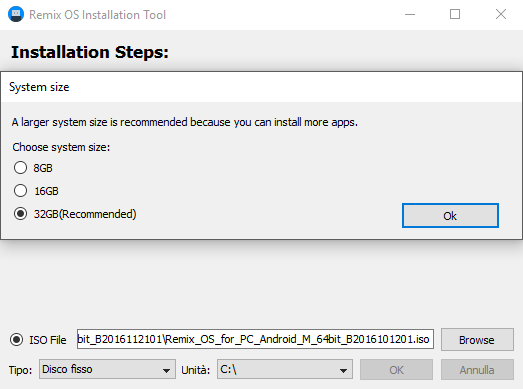Open the Tipo dropdown showing Disco fisso

[x=107, y=369]
